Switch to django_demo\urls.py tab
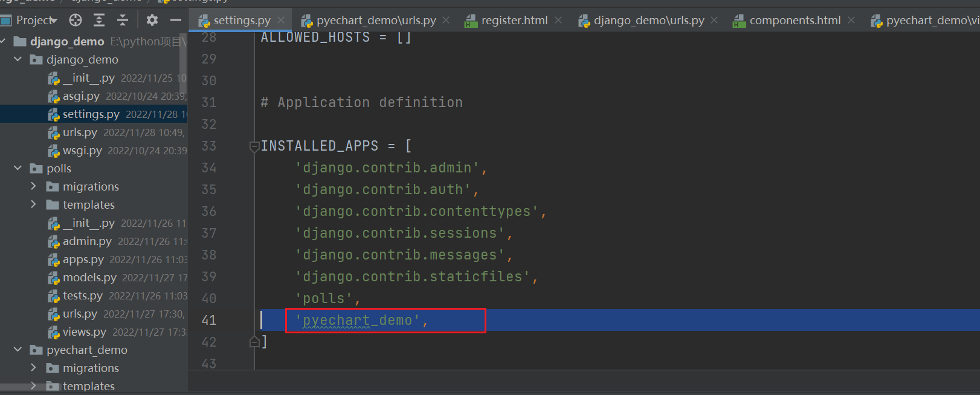Viewport: 980px width, 395px height. click(649, 20)
